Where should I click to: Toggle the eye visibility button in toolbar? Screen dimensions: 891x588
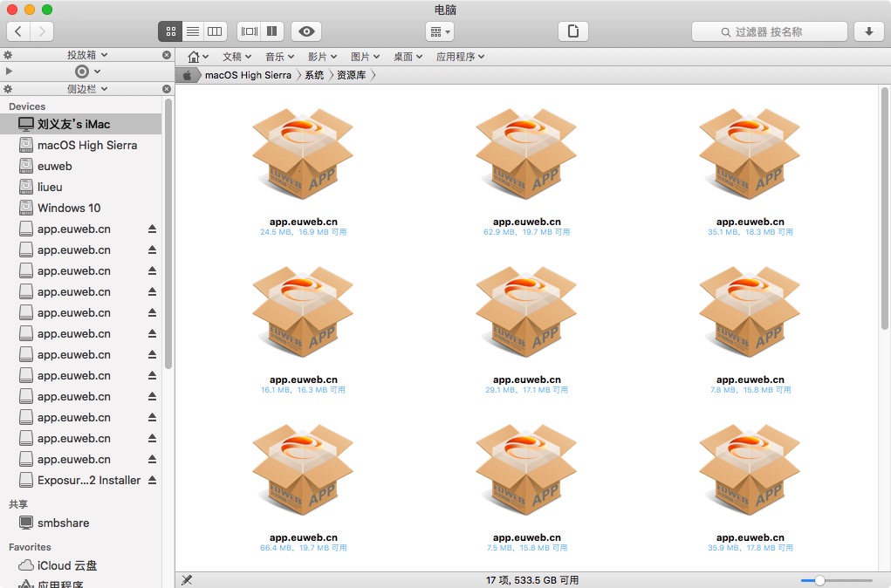tap(306, 31)
